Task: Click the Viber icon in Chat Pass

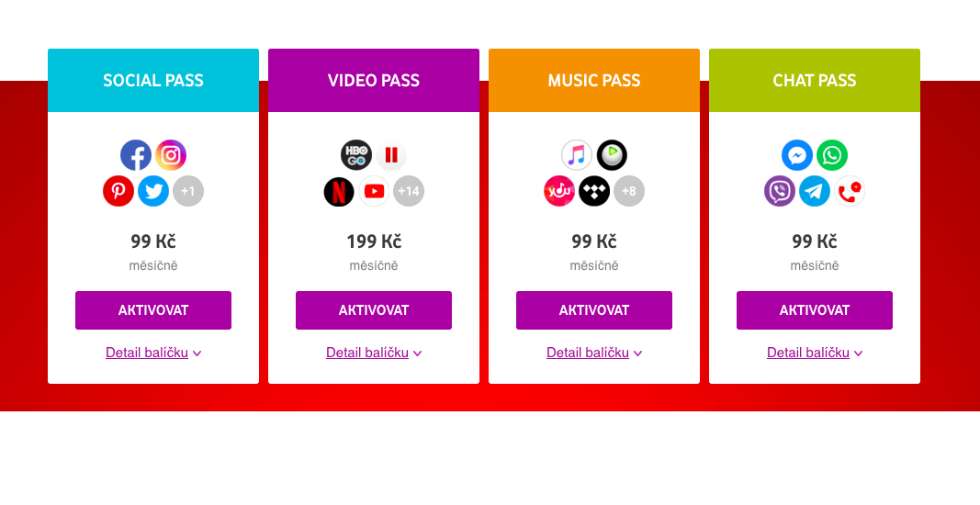Action: [780, 191]
